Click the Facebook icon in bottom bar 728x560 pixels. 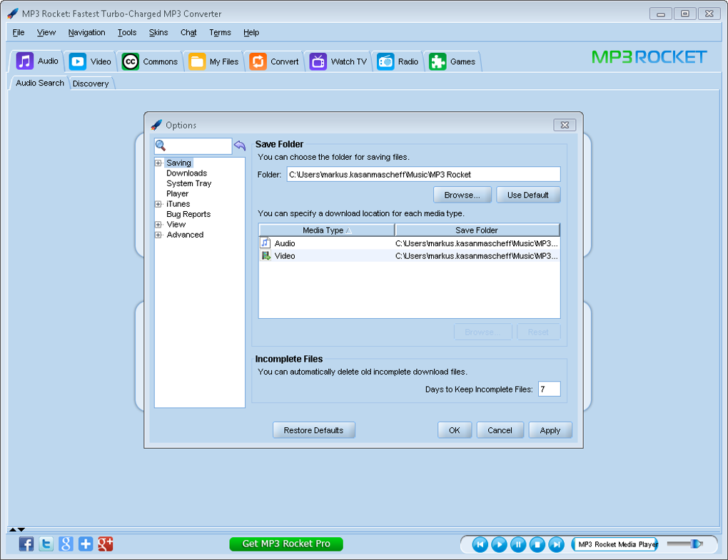tap(26, 544)
